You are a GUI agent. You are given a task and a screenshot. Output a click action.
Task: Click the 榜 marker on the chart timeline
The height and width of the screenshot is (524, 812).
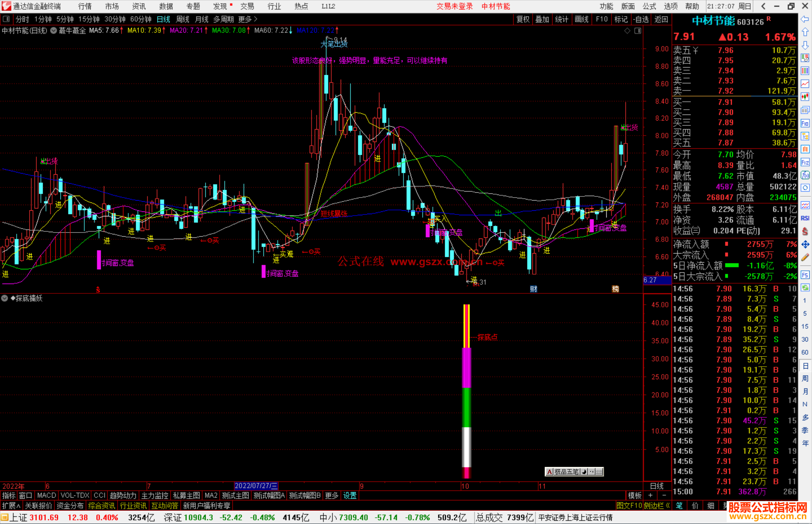tap(615, 289)
